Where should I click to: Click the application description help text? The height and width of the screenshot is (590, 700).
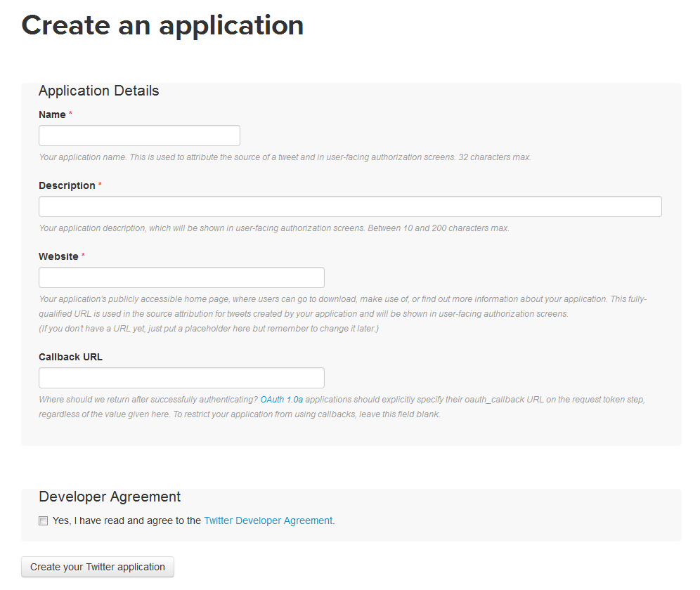pyautogui.click(x=274, y=228)
